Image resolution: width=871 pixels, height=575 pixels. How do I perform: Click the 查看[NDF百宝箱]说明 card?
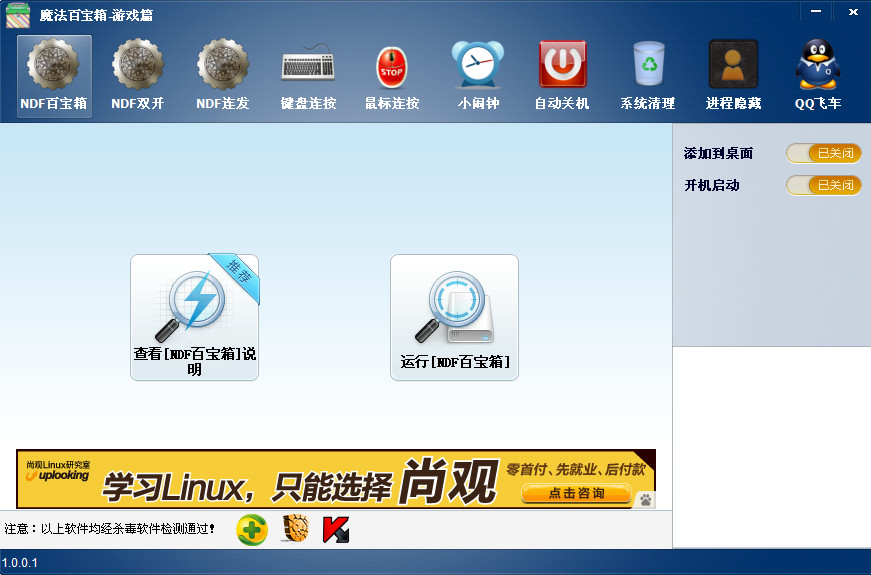[194, 317]
